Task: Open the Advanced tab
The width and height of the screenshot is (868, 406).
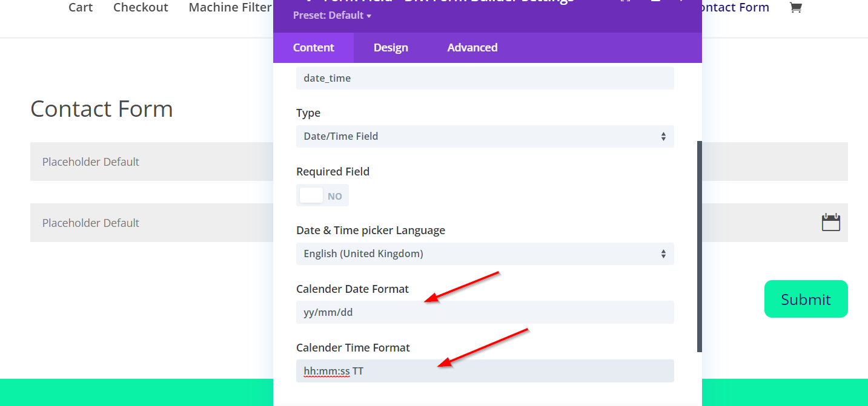Action: pyautogui.click(x=472, y=47)
